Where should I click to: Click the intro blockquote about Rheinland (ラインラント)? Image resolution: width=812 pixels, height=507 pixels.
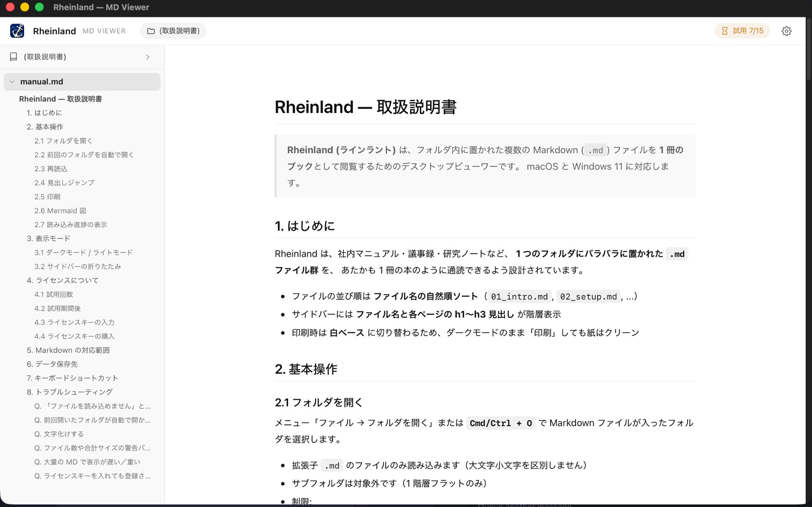(485, 166)
